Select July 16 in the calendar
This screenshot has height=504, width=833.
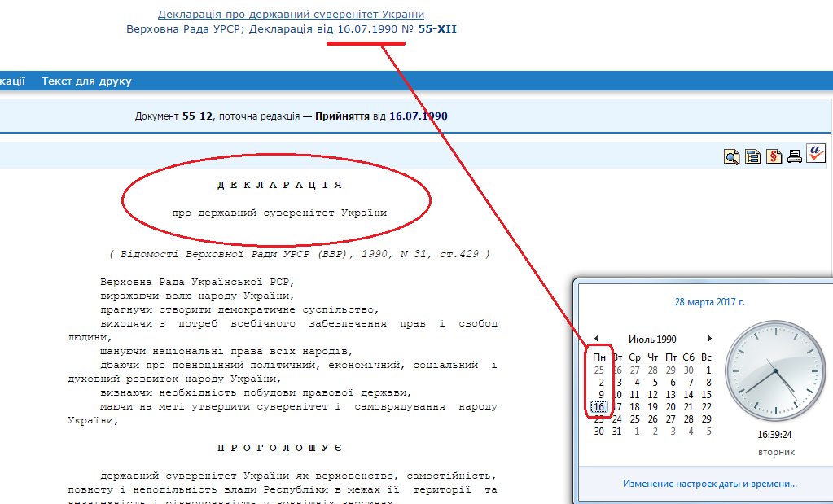(598, 407)
